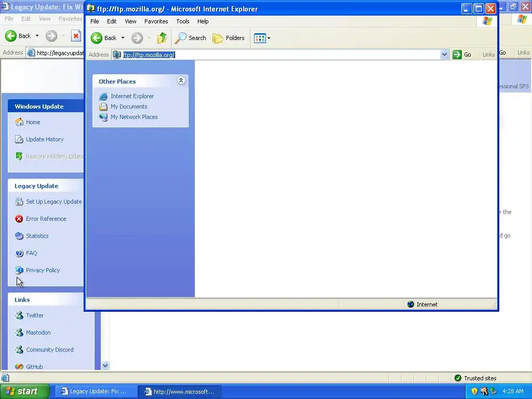532x399 pixels.
Task: Open the Back history dropdown in the FTP window
Action: [x=123, y=38]
